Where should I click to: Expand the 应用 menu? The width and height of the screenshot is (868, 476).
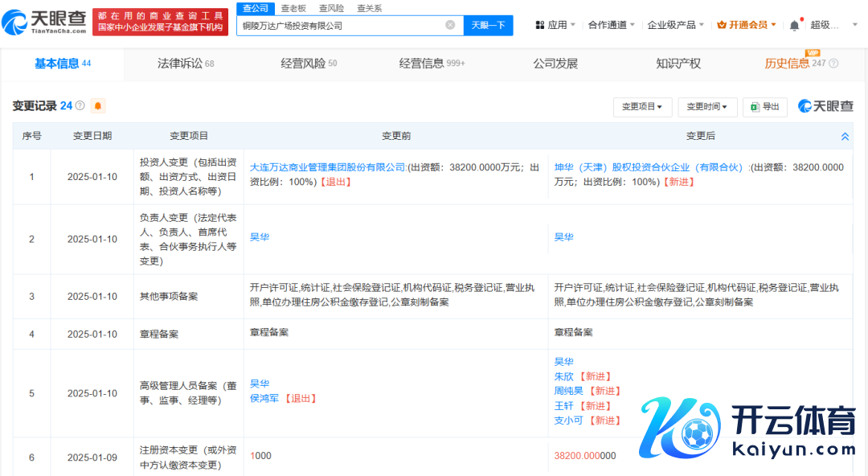click(556, 25)
